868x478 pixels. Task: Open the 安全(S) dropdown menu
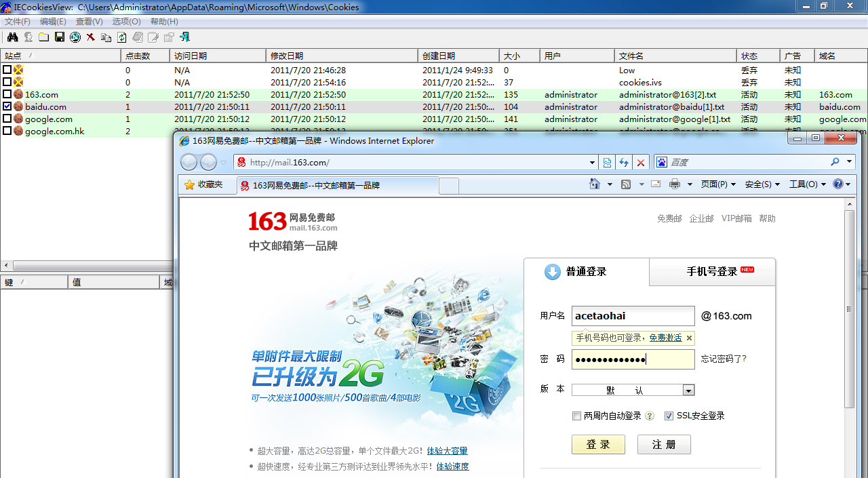(762, 184)
